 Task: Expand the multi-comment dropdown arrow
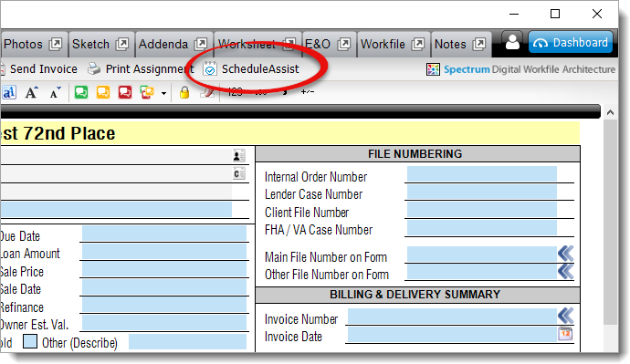pos(163,93)
